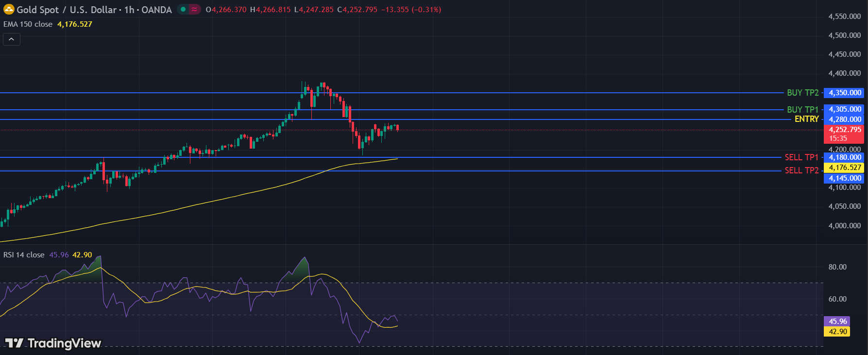The width and height of the screenshot is (868, 355).
Task: Click the purple RSI 45.96 value tag
Action: [837, 321]
